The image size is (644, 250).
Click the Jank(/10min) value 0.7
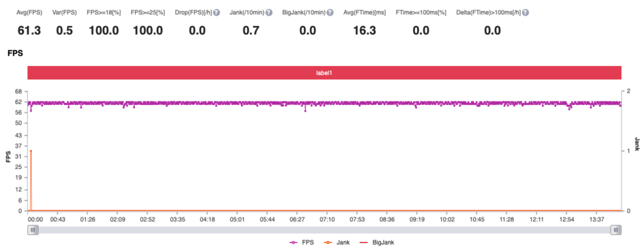(x=251, y=31)
